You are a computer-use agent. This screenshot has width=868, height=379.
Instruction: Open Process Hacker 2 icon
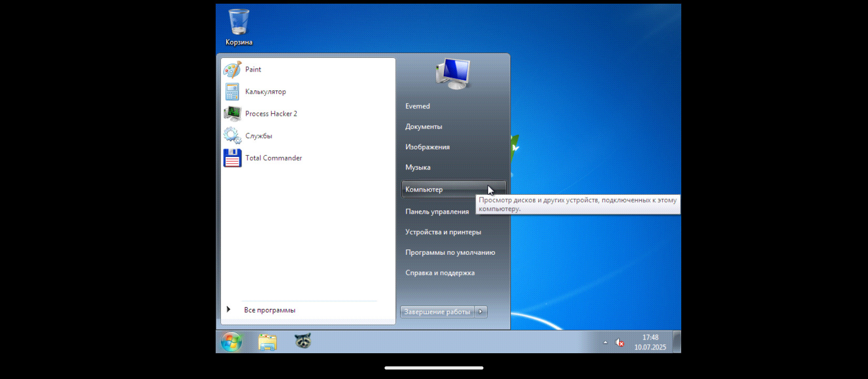(232, 114)
